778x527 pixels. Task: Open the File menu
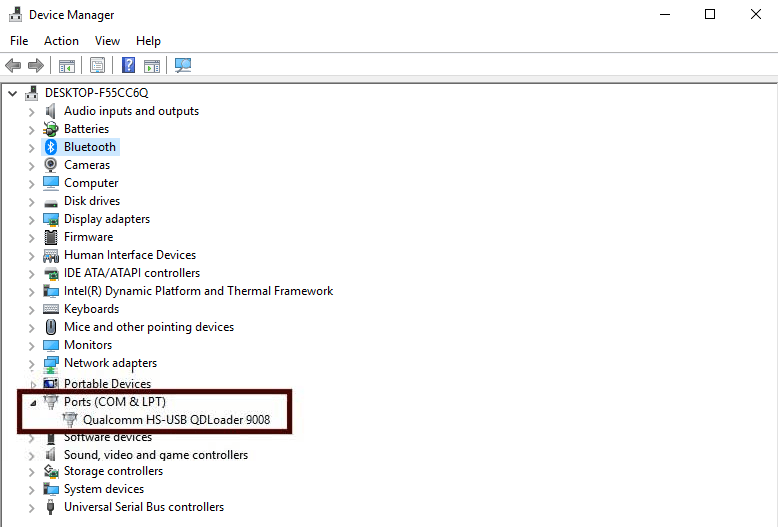(19, 41)
